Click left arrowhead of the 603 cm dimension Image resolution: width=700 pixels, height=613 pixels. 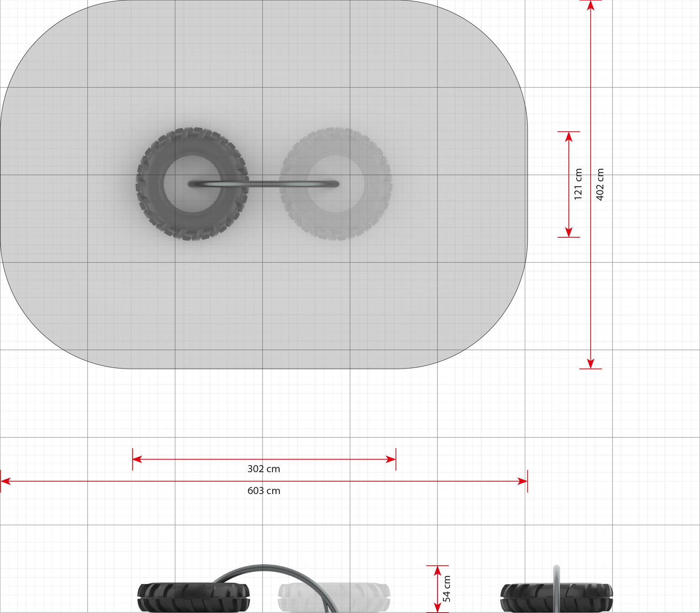(x=5, y=481)
